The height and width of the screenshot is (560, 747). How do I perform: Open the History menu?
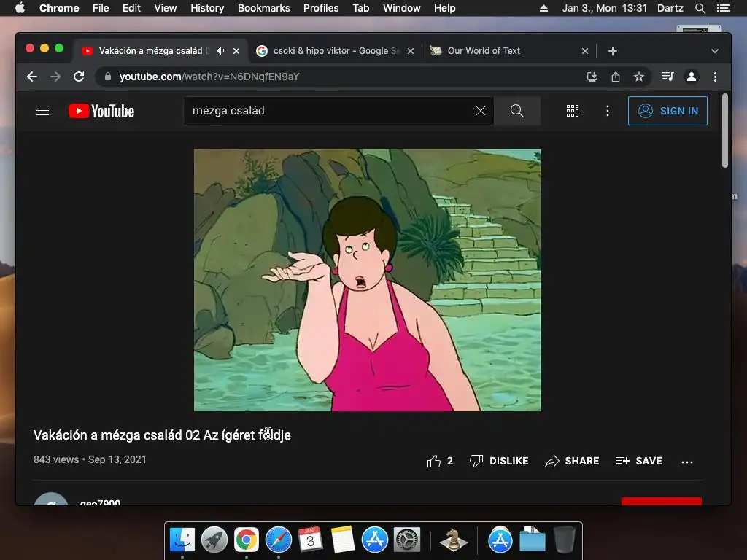click(207, 8)
